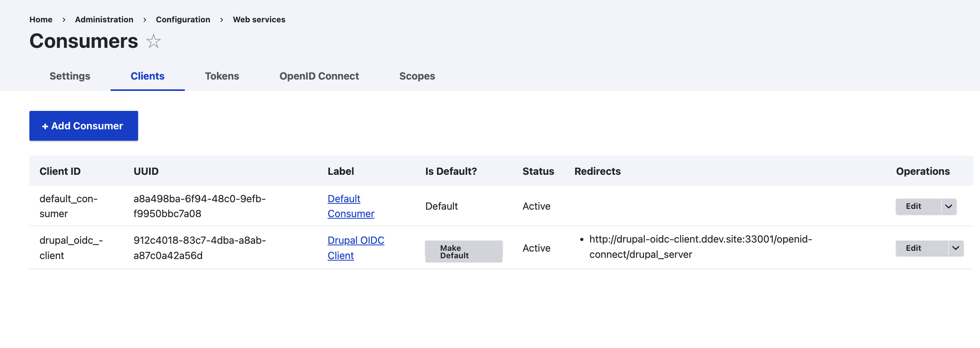This screenshot has width=980, height=348.
Task: Open the Clients tab
Action: pos(148,76)
